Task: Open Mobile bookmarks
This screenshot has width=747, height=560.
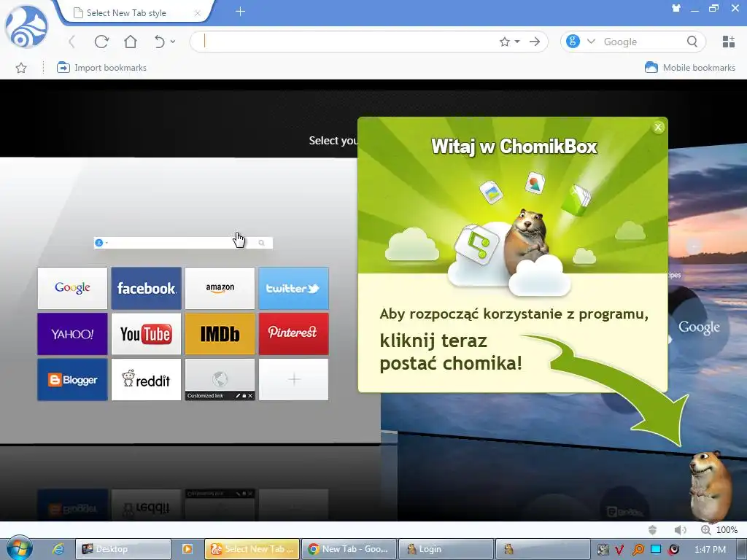Action: (690, 68)
